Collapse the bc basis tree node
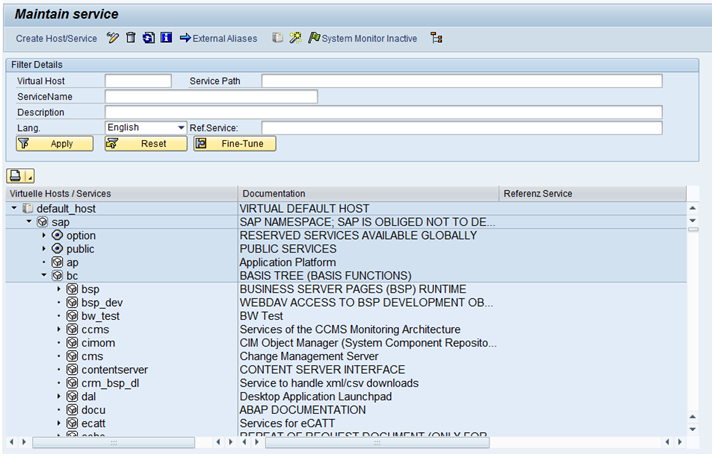 point(44,275)
